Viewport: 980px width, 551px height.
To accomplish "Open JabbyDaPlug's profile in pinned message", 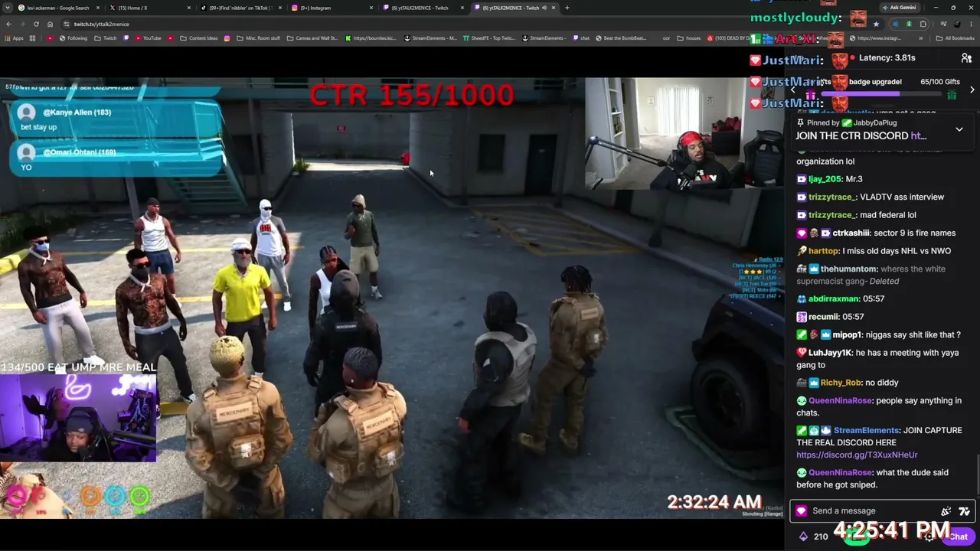I will 874,122.
